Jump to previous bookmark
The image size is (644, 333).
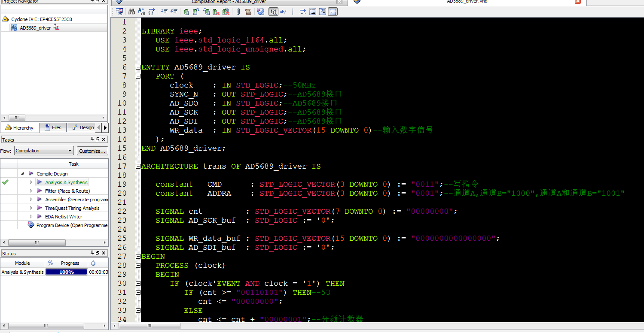tap(206, 12)
